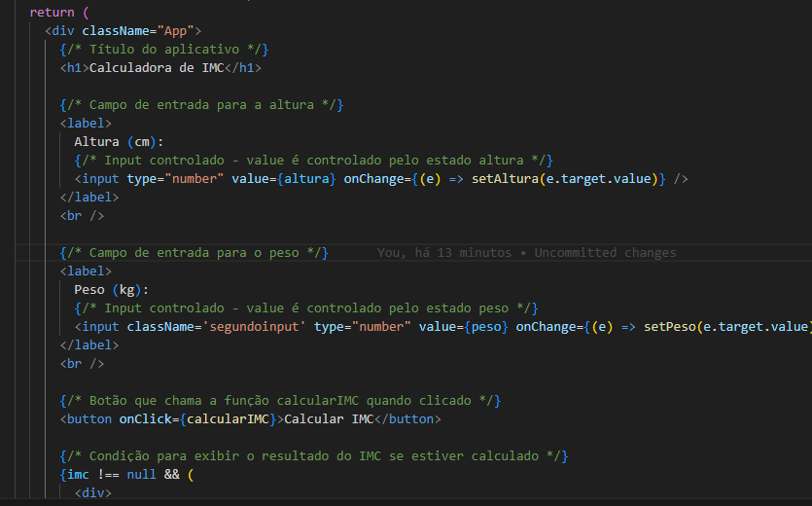Click the 'controlado pelo estado peso' comment

click(306, 308)
